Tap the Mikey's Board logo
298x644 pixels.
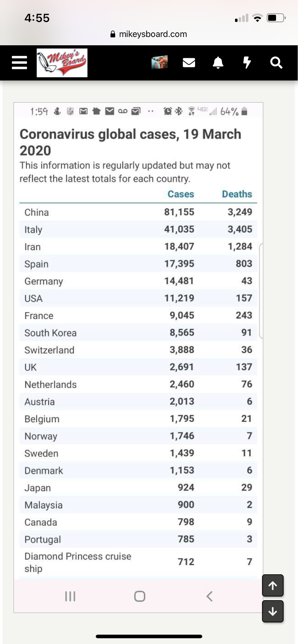point(62,63)
